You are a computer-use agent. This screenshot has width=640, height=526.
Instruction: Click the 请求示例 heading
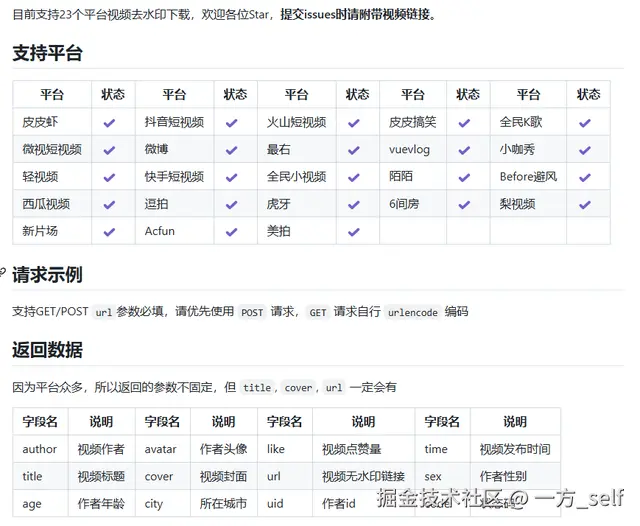(x=47, y=274)
